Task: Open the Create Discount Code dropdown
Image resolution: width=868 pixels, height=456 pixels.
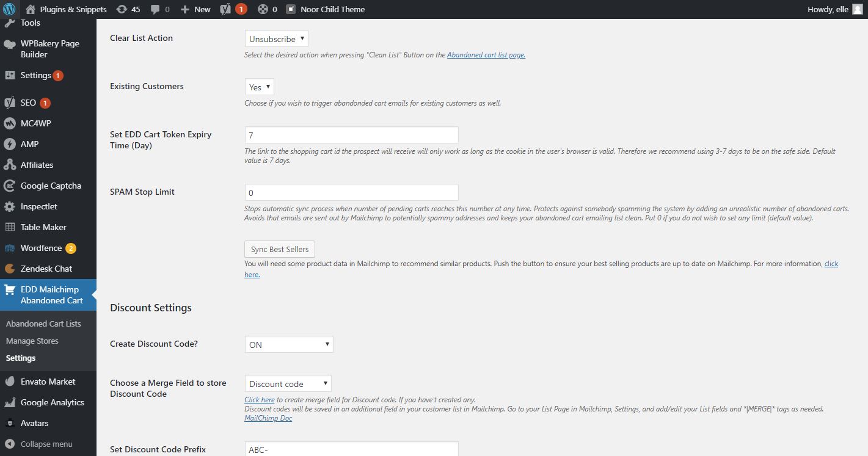Action: point(289,344)
